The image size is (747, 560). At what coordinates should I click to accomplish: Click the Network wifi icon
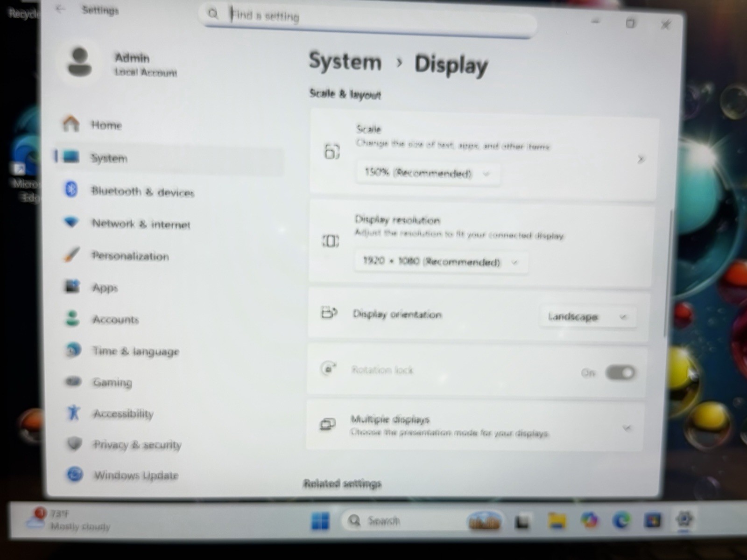tap(71, 222)
